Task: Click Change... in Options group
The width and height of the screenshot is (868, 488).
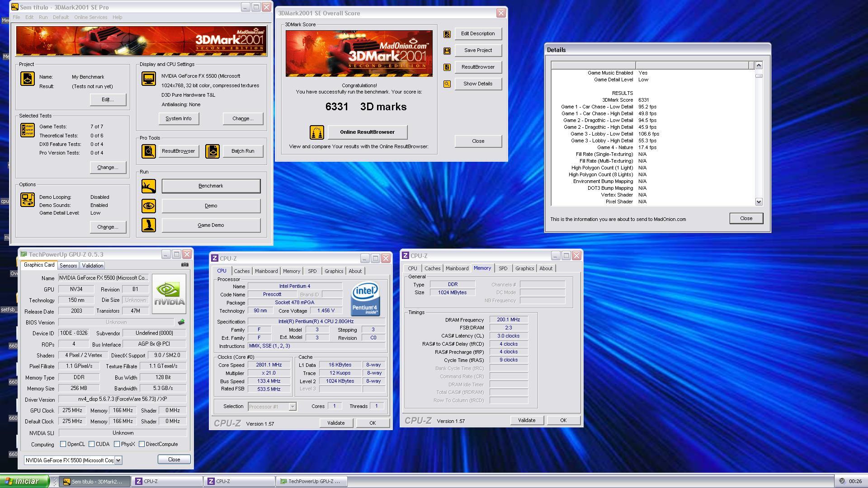Action: click(x=108, y=227)
